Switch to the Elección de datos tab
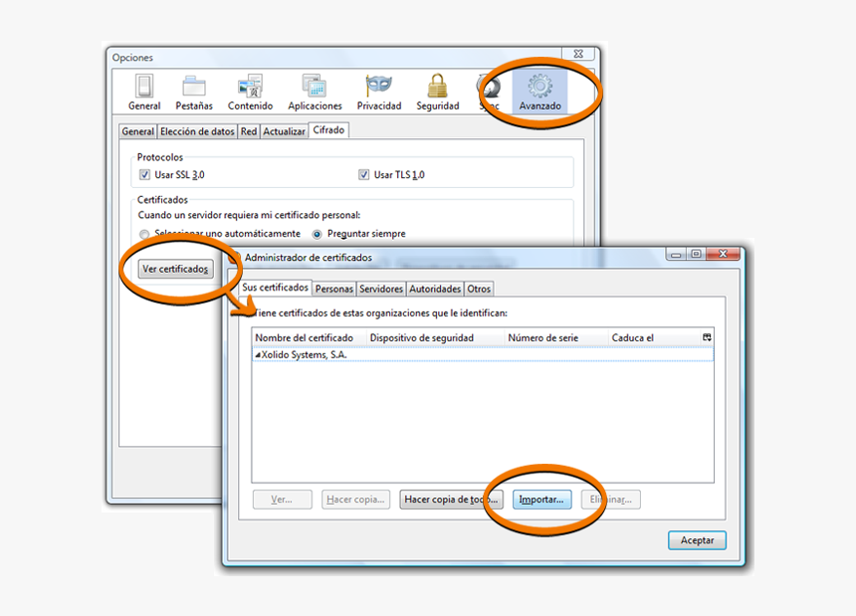856x616 pixels. [197, 131]
